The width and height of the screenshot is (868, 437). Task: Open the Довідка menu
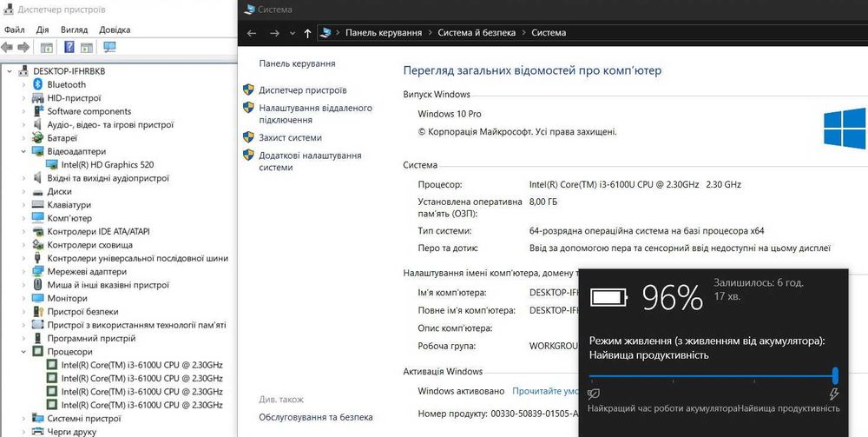(115, 30)
